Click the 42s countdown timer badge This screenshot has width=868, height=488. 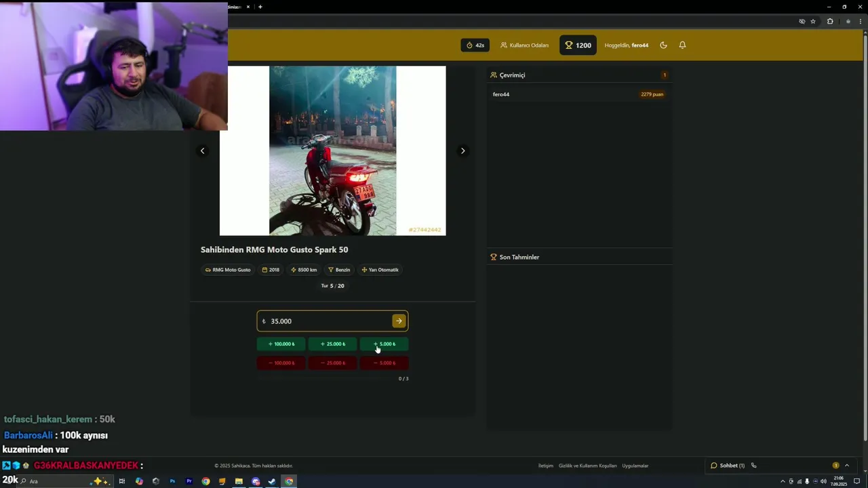475,45
